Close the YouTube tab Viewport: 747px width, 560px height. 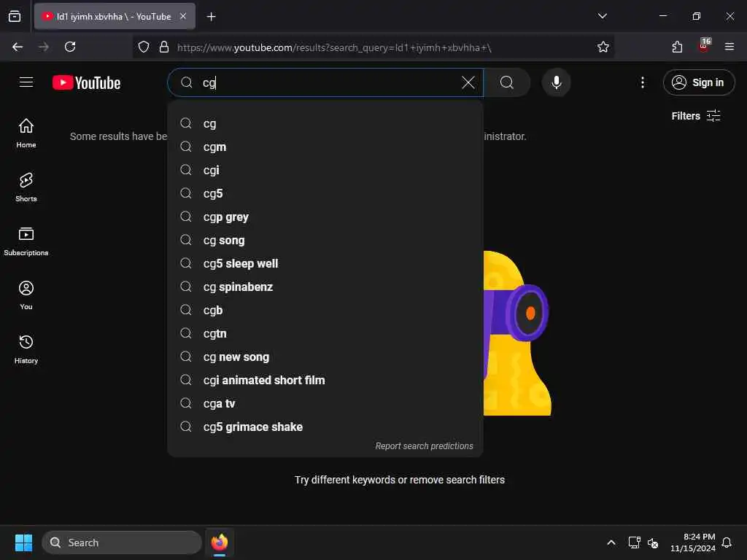point(183,16)
